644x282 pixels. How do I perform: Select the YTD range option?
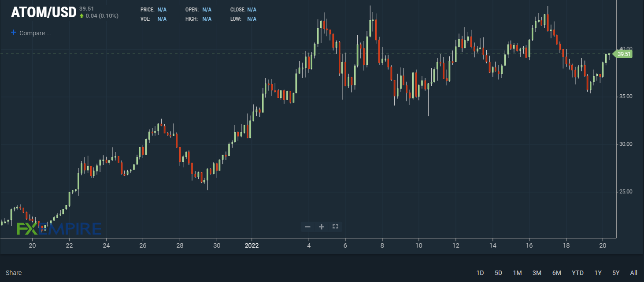point(577,273)
